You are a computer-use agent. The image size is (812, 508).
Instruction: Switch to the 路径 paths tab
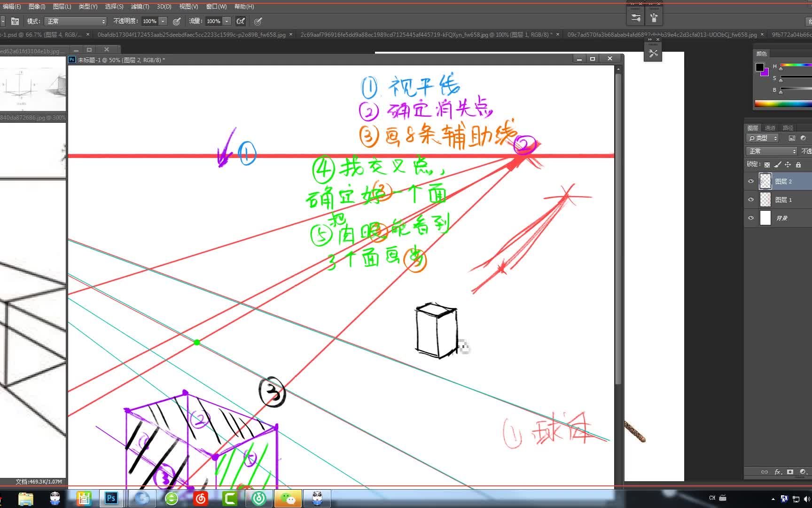click(x=788, y=128)
